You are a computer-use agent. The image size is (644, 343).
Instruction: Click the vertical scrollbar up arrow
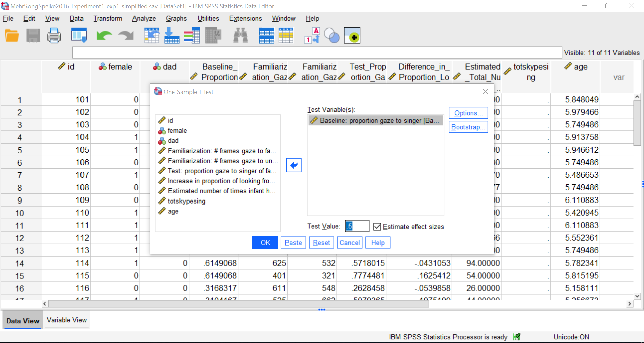637,97
